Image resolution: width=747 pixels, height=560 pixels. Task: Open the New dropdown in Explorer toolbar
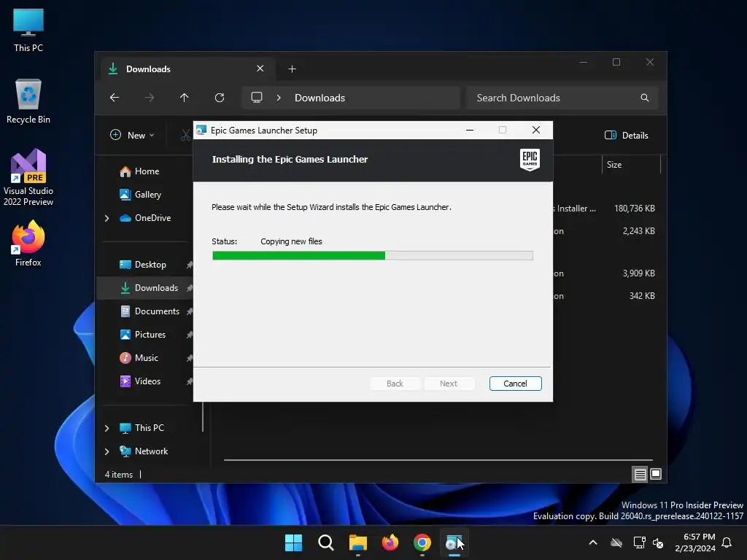(x=132, y=135)
